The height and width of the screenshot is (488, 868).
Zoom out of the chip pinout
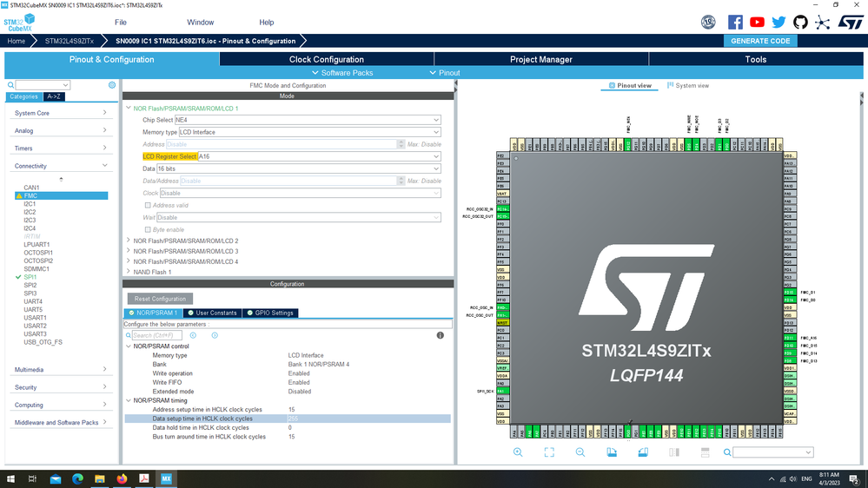[580, 452]
